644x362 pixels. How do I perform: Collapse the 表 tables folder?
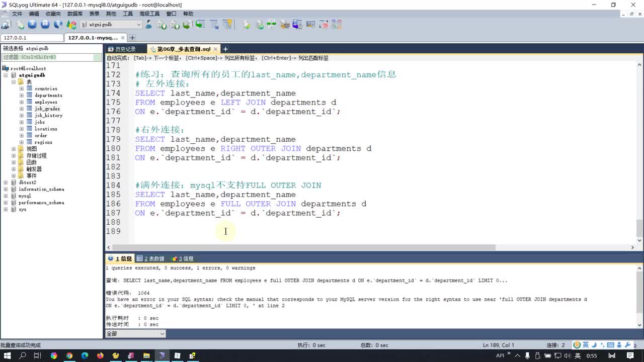point(14,82)
